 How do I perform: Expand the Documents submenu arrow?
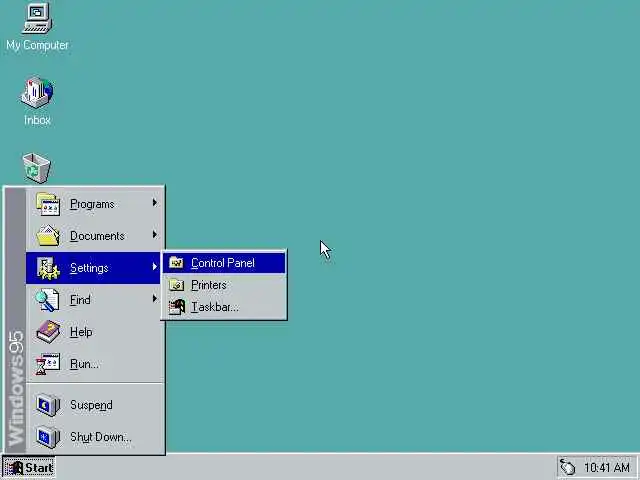[x=155, y=234]
